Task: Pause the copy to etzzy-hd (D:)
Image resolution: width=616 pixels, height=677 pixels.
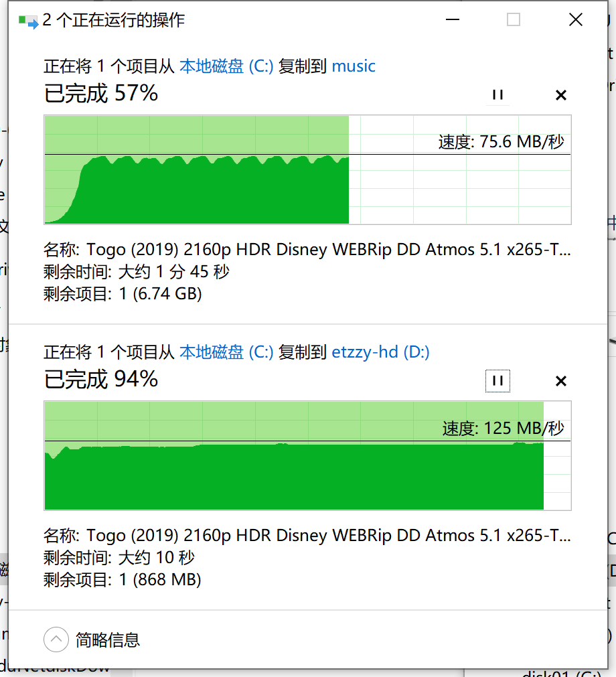Action: (497, 381)
